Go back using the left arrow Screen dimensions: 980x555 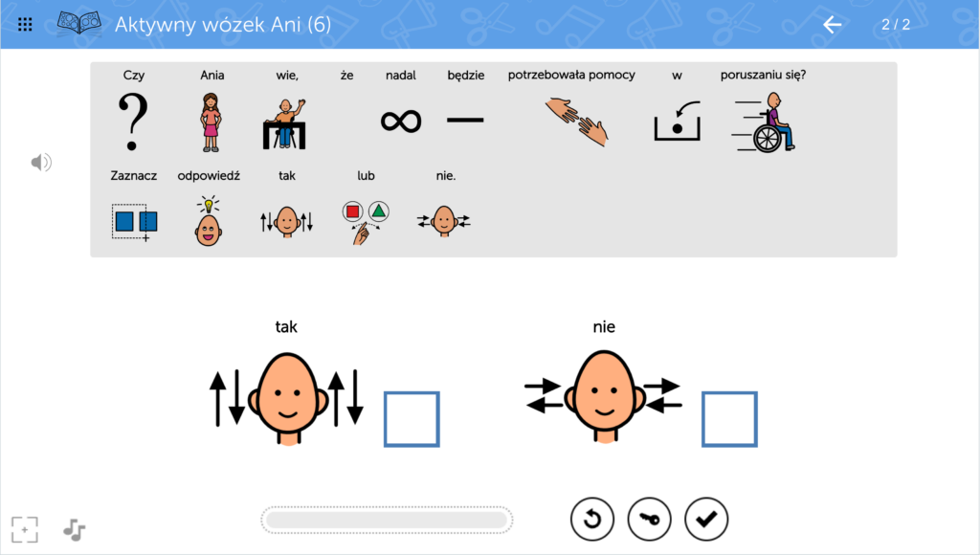click(x=832, y=24)
